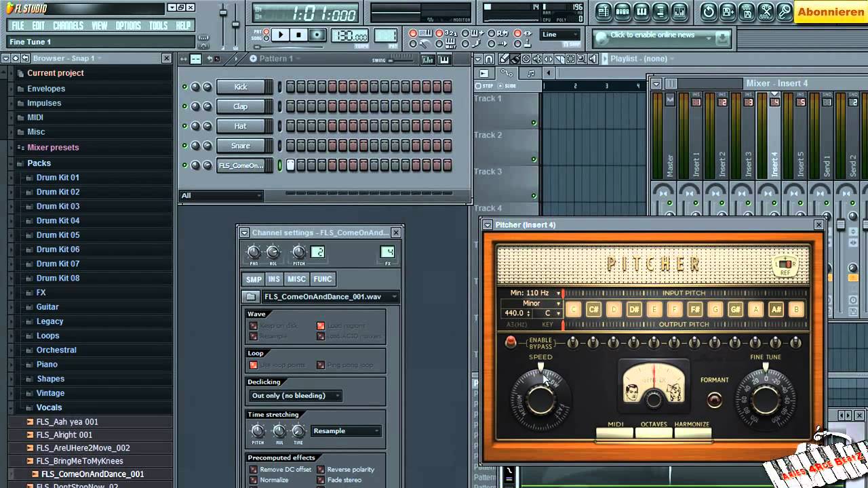Image resolution: width=868 pixels, height=488 pixels.
Task: Open the Snare channel button
Action: [x=240, y=146]
